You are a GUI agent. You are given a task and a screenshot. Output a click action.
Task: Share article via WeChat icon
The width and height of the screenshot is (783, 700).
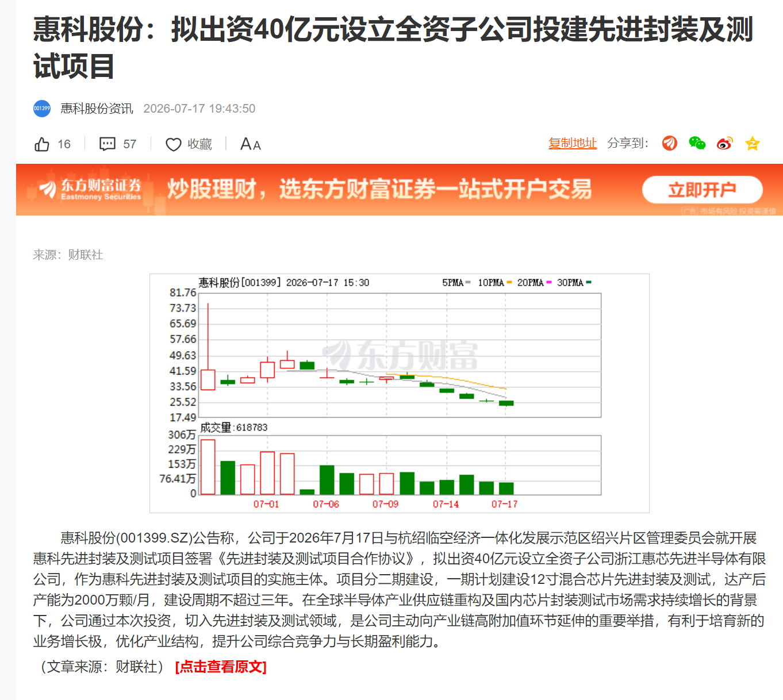pos(697,143)
